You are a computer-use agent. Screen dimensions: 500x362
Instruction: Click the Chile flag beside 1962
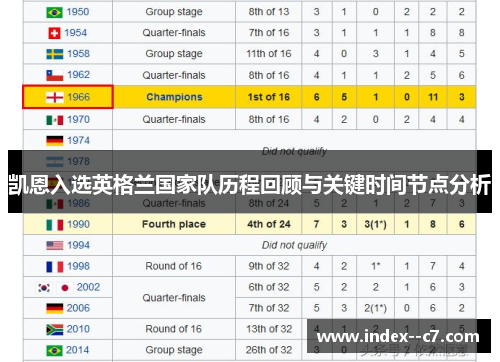click(54, 75)
